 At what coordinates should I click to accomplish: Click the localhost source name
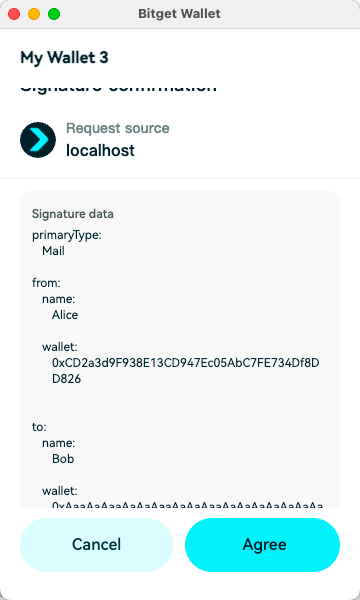(x=101, y=150)
